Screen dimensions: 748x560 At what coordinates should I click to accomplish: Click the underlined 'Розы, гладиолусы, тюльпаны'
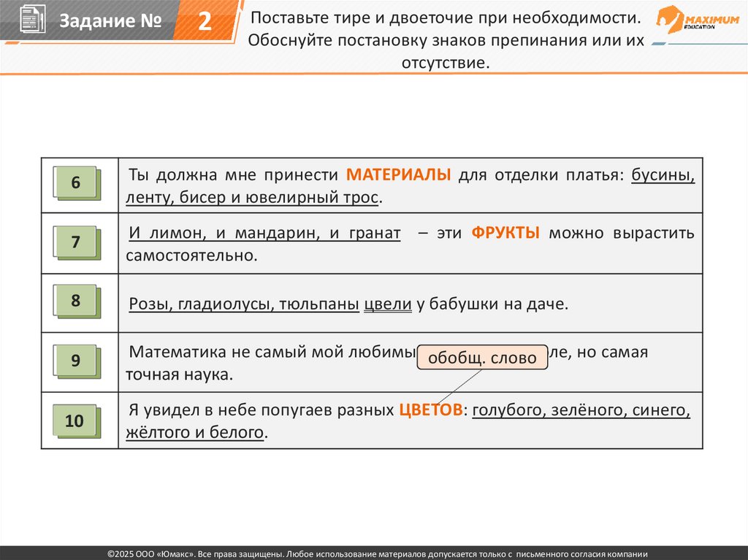[x=244, y=304]
